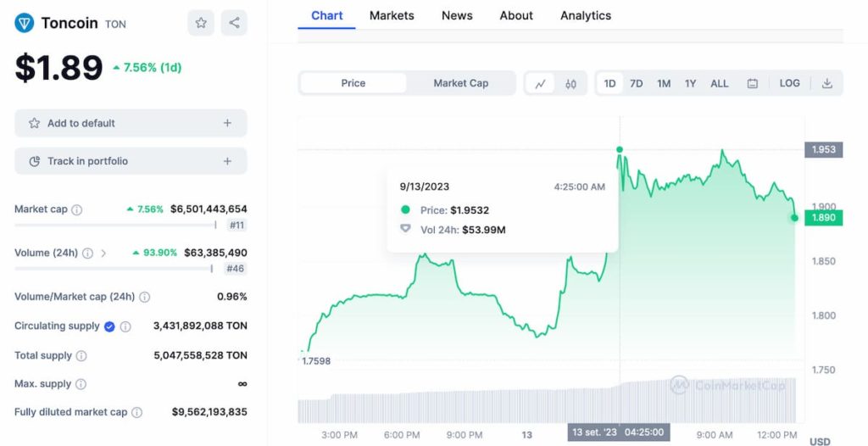The width and height of the screenshot is (868, 446).
Task: Switch to the News tab
Action: pyautogui.click(x=457, y=15)
